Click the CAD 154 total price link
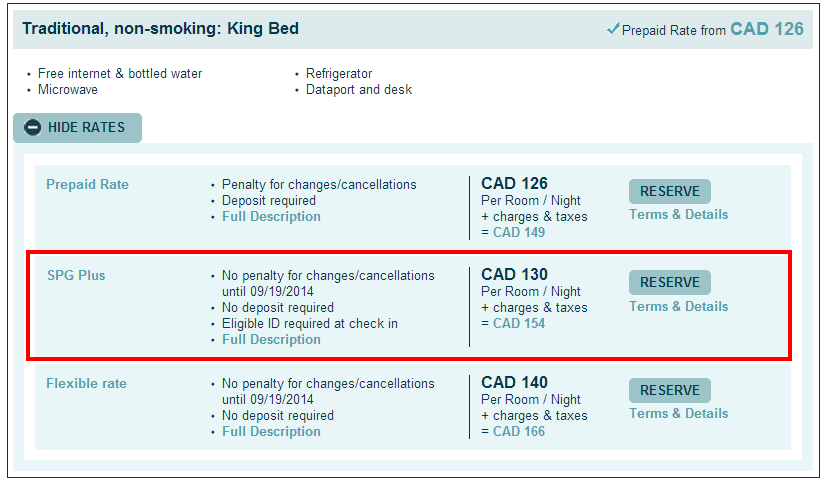 pos(519,324)
